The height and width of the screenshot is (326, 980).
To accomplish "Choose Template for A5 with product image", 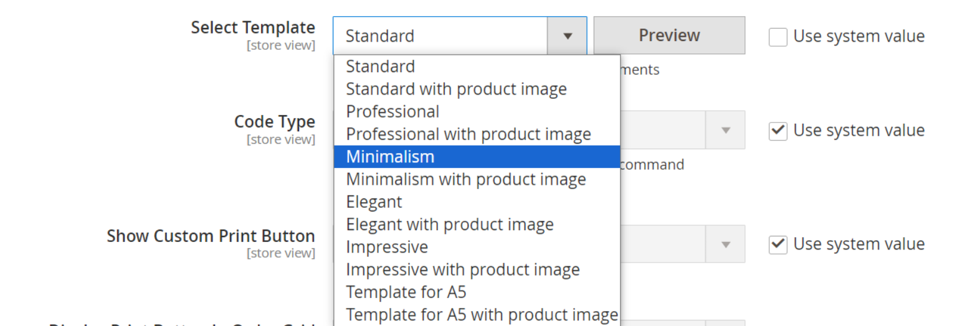I will pyautogui.click(x=482, y=315).
